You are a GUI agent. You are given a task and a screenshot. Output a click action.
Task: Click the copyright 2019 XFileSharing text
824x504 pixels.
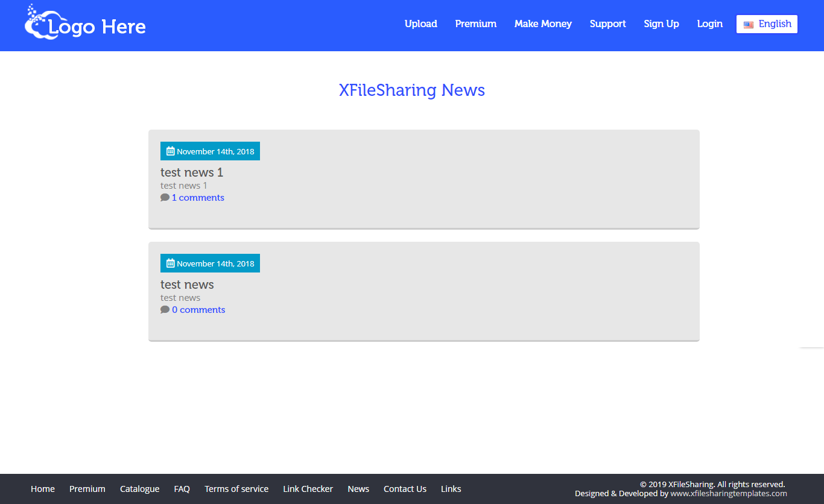pos(712,484)
